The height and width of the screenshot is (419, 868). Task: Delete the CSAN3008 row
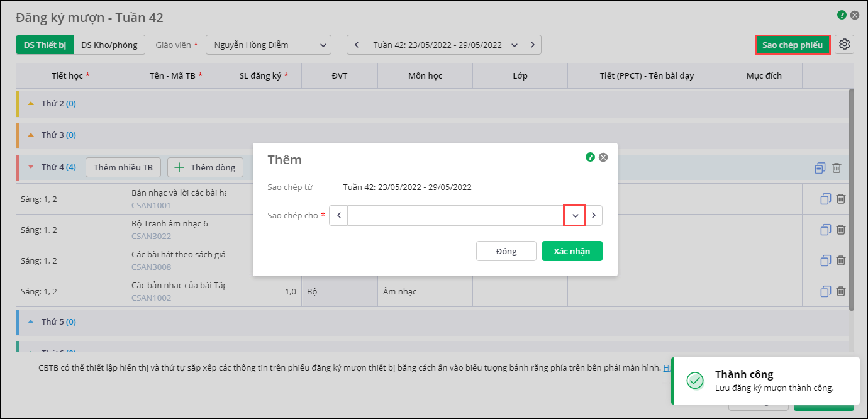[841, 260]
